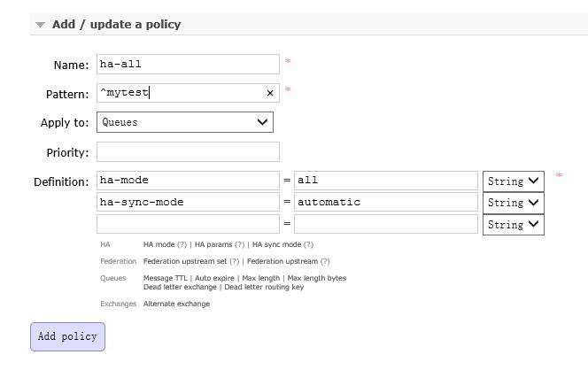Insert the Message TTL definition link
588x370 pixels.
(x=165, y=278)
